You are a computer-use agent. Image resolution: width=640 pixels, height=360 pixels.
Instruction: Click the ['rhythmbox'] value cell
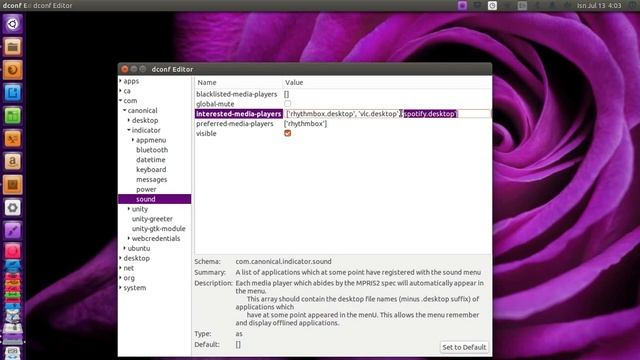click(x=305, y=124)
